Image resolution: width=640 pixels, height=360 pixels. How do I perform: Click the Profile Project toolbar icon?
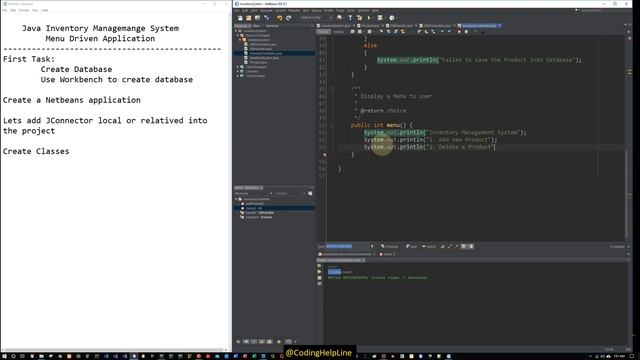point(392,18)
